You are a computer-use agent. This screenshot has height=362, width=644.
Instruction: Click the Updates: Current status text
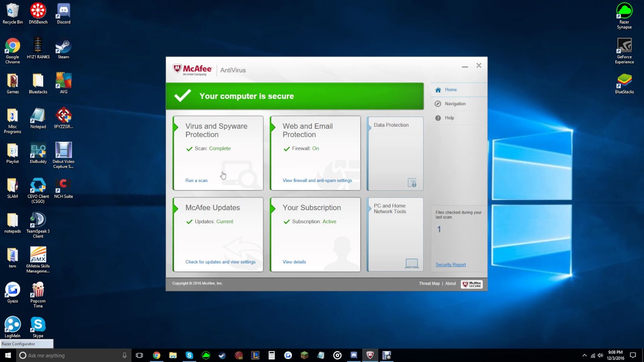pos(214,221)
